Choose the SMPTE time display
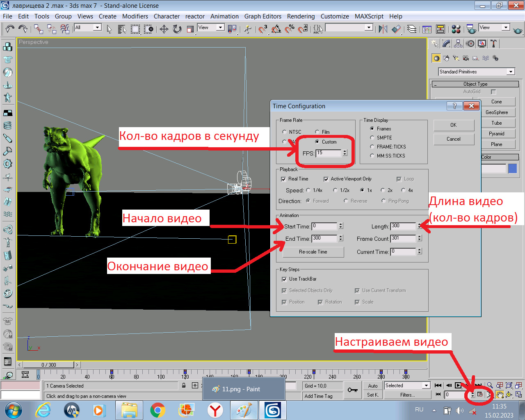525x420 pixels. tap(372, 138)
